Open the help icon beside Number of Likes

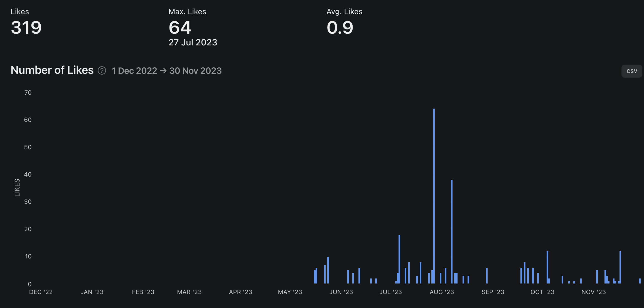coord(102,71)
